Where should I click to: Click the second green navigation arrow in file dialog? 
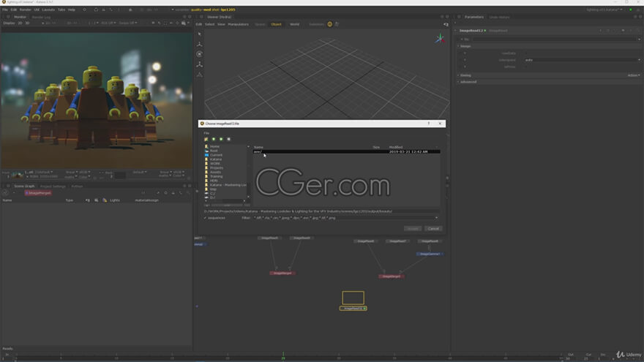[221, 139]
